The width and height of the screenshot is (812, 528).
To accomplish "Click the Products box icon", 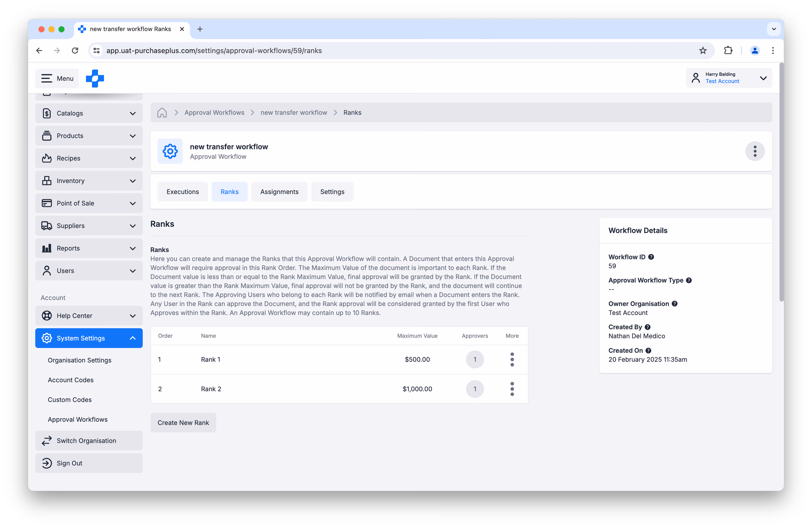I will tap(47, 136).
